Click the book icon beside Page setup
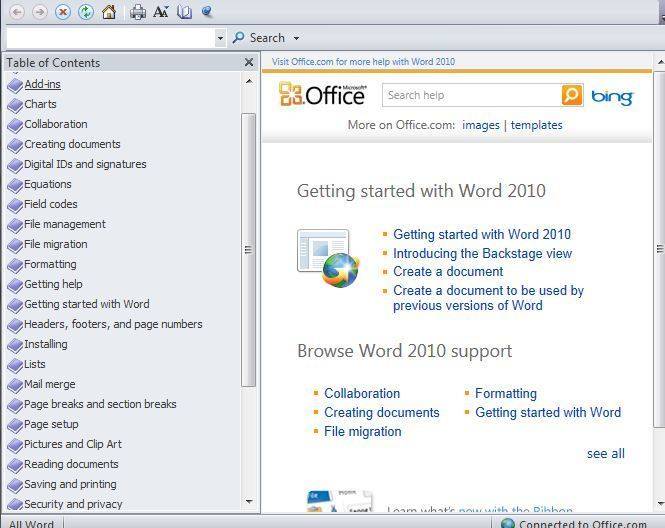The image size is (665, 528). pyautogui.click(x=15, y=425)
